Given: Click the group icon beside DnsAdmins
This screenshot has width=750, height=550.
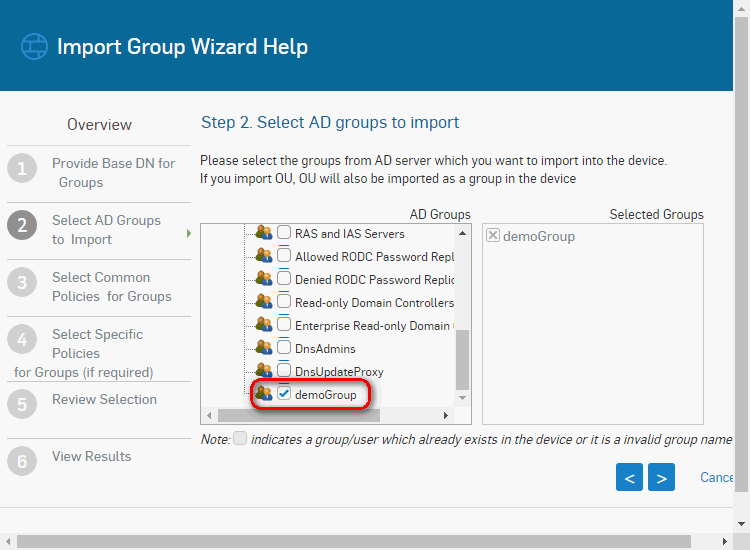Looking at the screenshot, I should [264, 348].
